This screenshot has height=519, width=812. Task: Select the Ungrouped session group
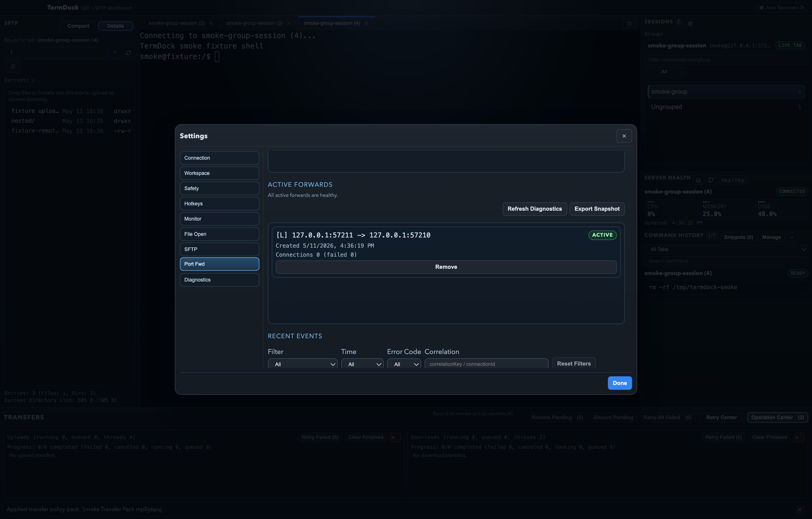pyautogui.click(x=726, y=107)
